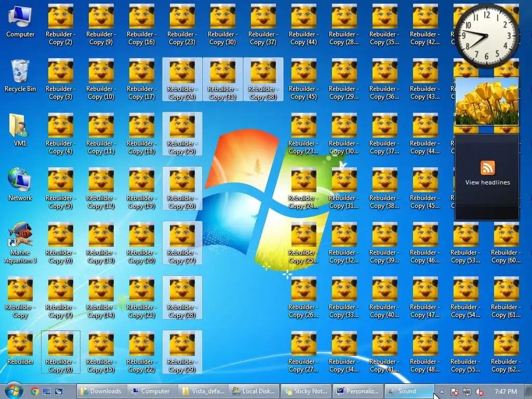Click the tulips slideshow gadget picture

(486, 101)
